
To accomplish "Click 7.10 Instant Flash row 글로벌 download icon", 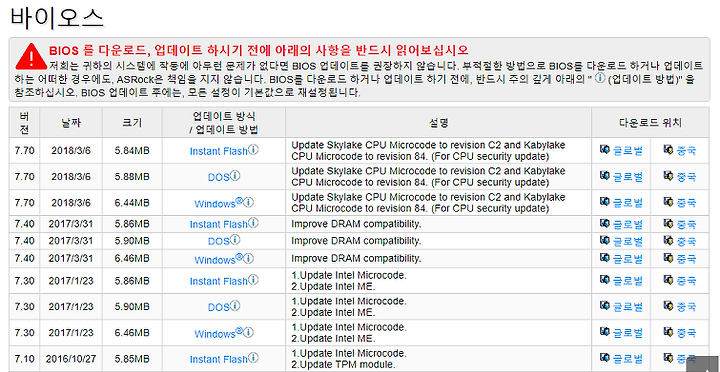I will 605,357.
